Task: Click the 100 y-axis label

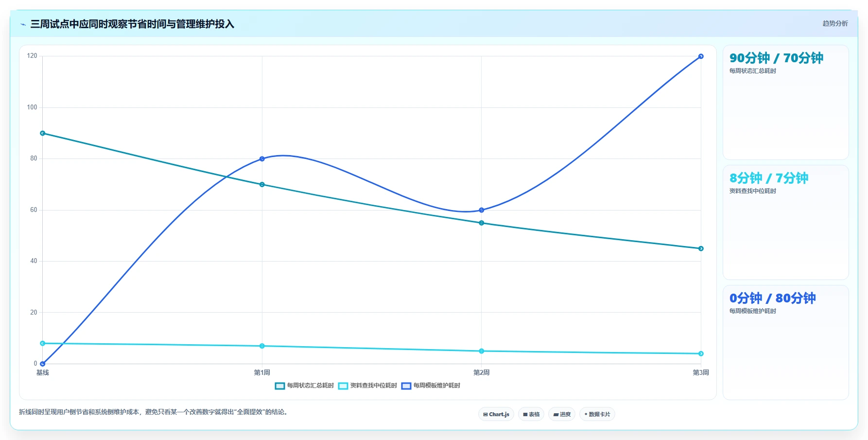Action: [32, 107]
